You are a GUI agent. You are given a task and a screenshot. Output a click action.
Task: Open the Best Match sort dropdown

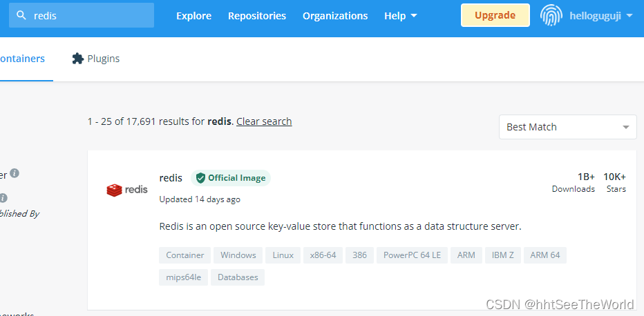[568, 127]
